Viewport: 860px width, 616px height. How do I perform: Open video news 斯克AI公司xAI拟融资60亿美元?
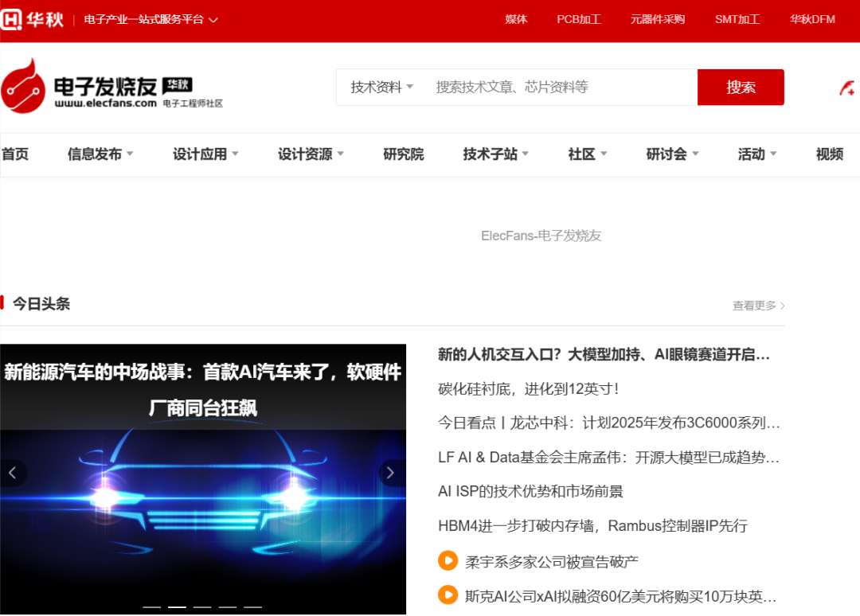(621, 596)
